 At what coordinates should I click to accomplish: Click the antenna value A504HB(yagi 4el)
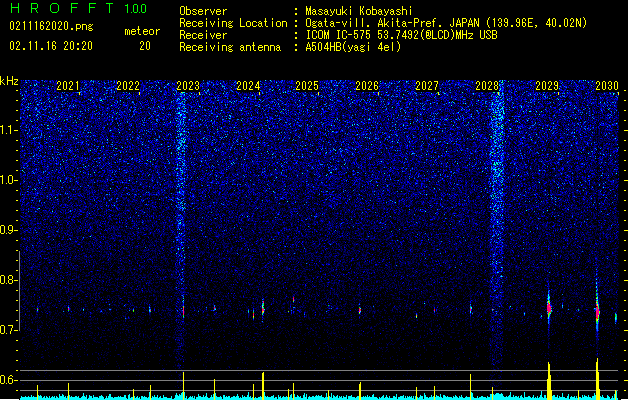[x=353, y=47]
